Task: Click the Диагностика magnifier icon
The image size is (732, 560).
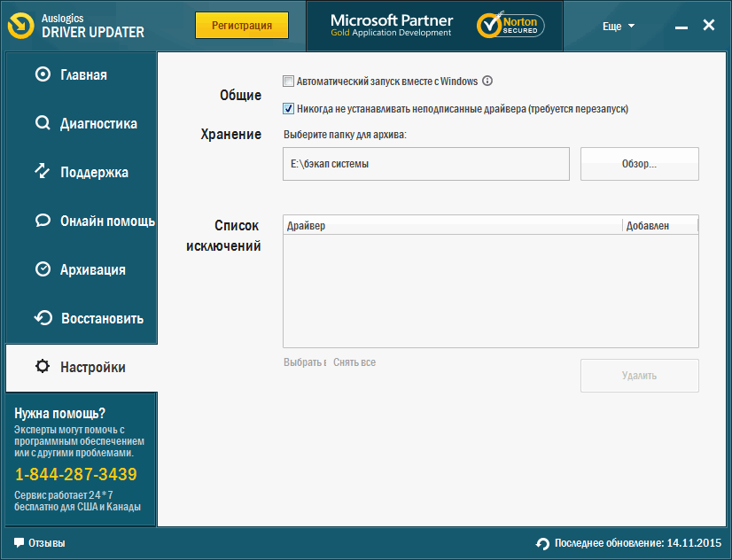Action: coord(42,123)
